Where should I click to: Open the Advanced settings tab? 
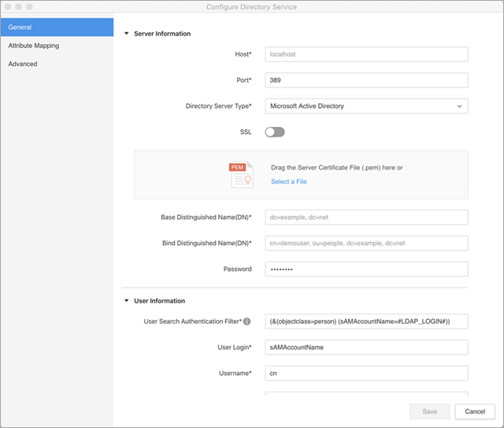click(57, 64)
